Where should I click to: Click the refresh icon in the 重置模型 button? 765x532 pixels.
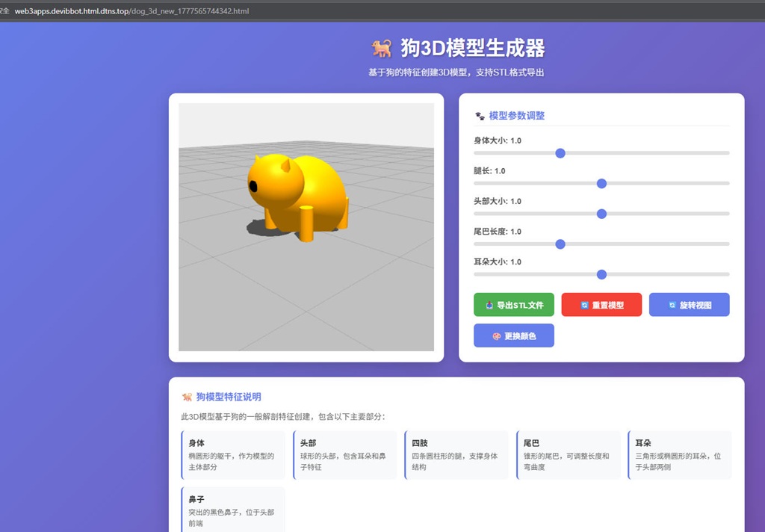[584, 305]
